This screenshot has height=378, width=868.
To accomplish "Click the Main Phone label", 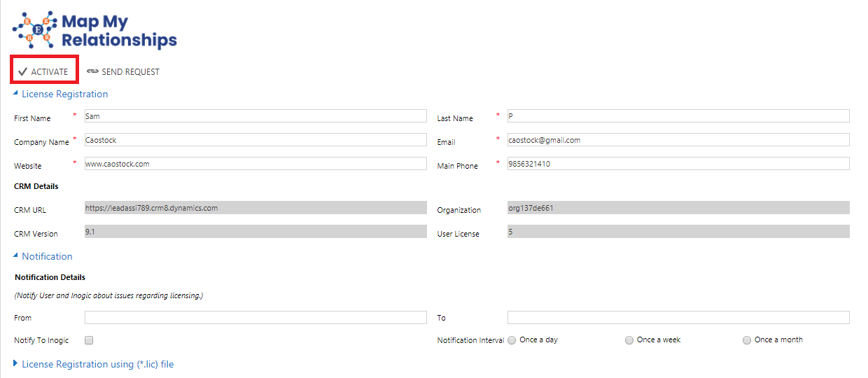I will (x=458, y=166).
